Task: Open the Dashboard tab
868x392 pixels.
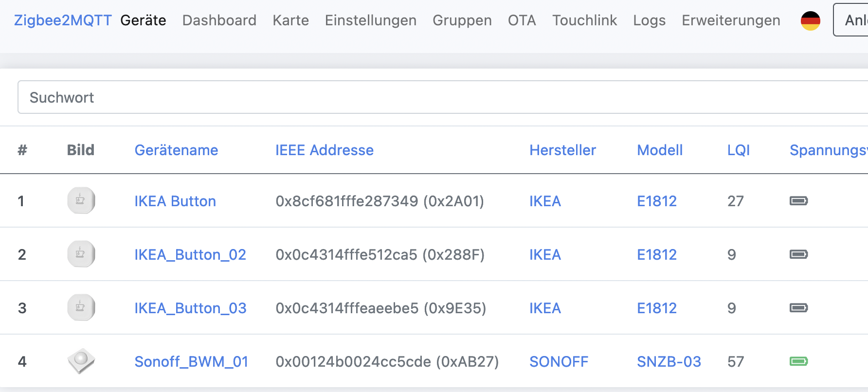Action: pyautogui.click(x=219, y=20)
